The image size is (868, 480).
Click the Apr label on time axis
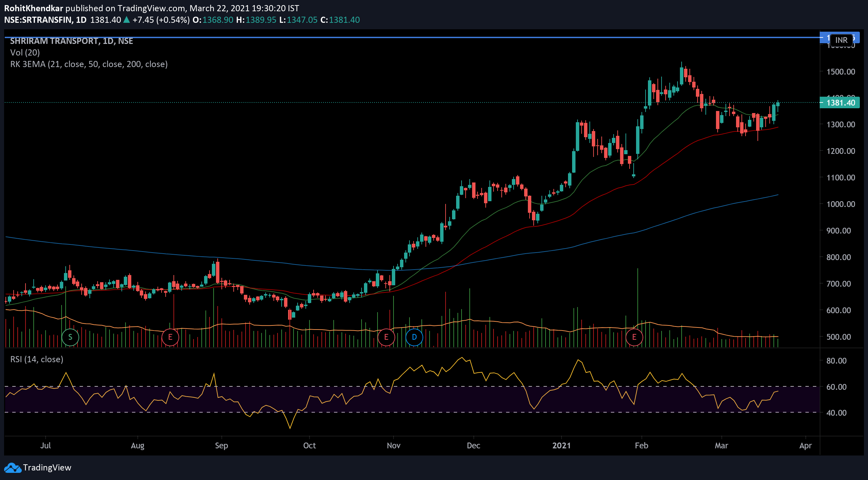[x=805, y=446]
